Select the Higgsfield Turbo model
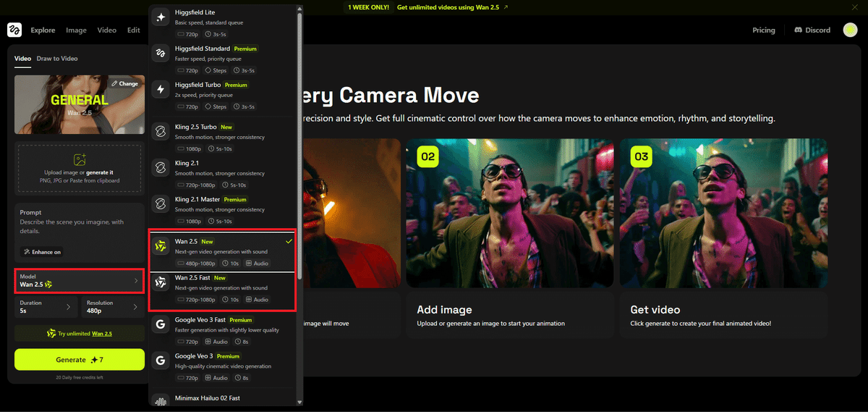Image resolution: width=868 pixels, height=412 pixels. tap(224, 95)
